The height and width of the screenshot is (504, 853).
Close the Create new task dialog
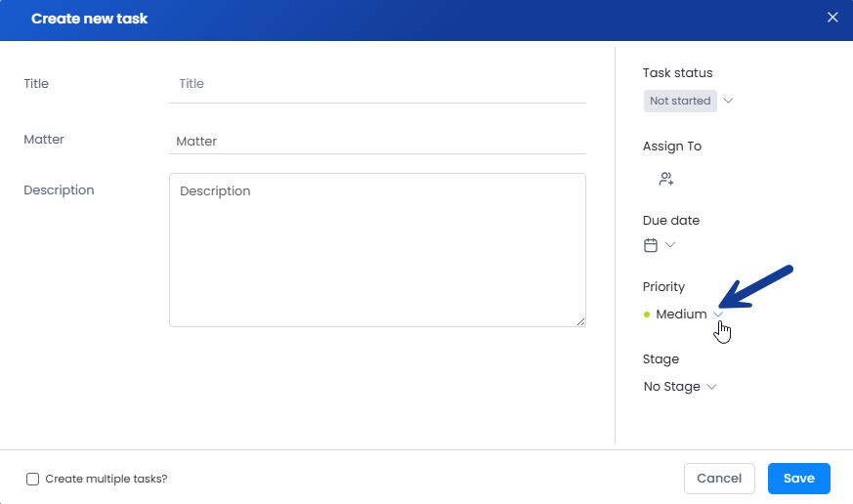coord(832,18)
